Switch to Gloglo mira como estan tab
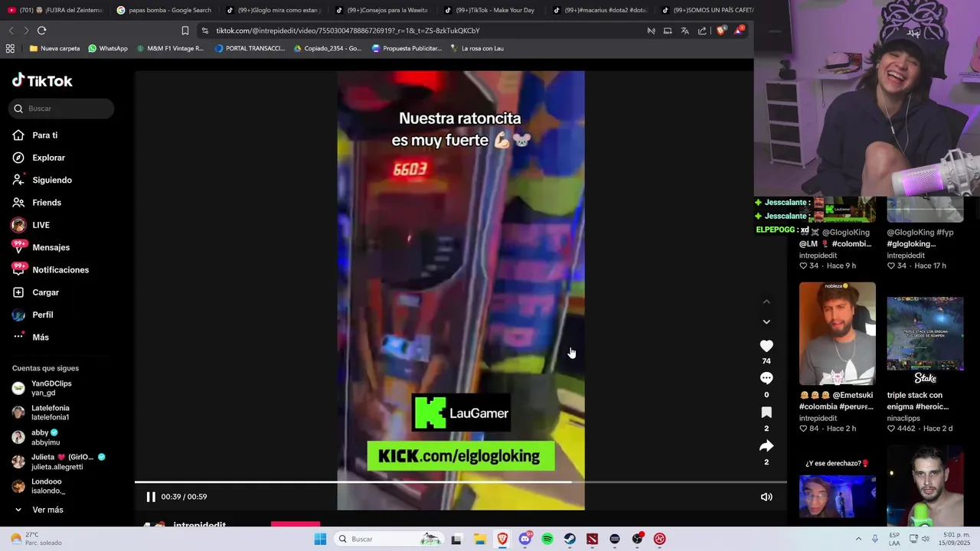Screen dimensions: 980x551 pos(273,10)
